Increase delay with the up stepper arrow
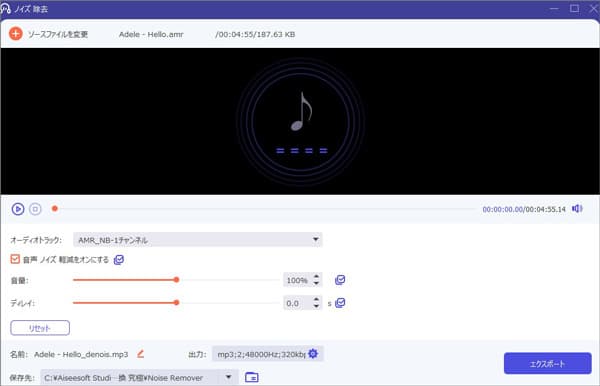 click(316, 300)
